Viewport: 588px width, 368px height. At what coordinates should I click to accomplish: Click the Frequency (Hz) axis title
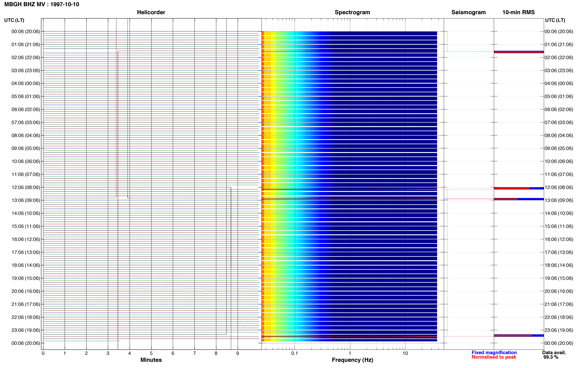pyautogui.click(x=352, y=360)
